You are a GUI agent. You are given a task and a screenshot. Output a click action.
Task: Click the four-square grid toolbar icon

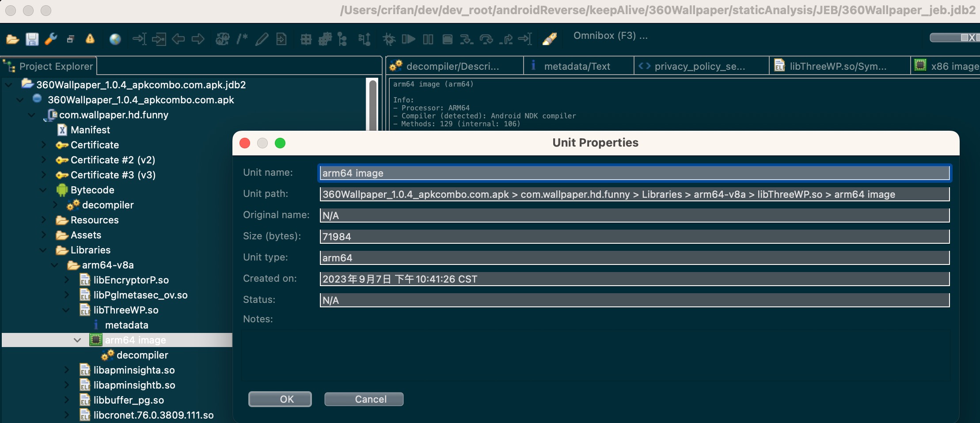point(306,40)
